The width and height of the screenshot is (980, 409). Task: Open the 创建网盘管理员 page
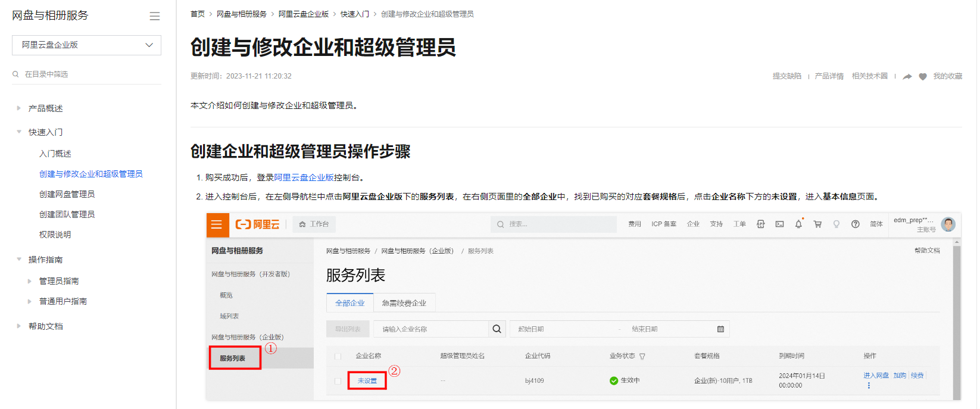click(67, 194)
